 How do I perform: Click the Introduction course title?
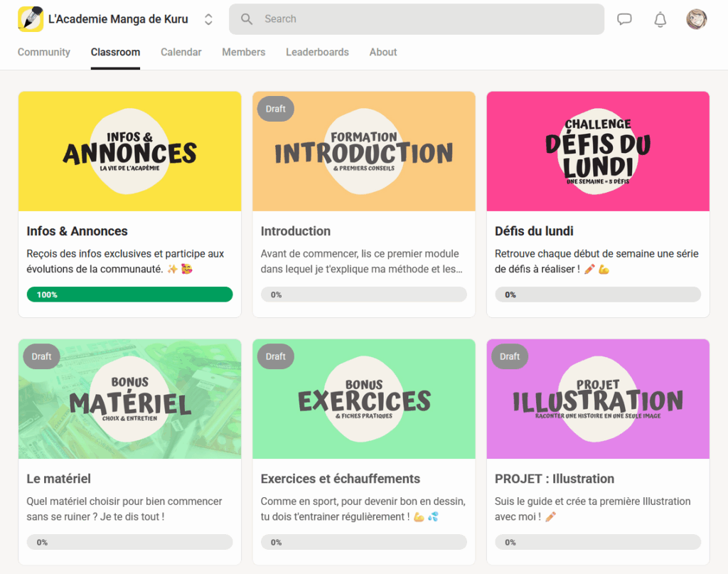pos(296,231)
